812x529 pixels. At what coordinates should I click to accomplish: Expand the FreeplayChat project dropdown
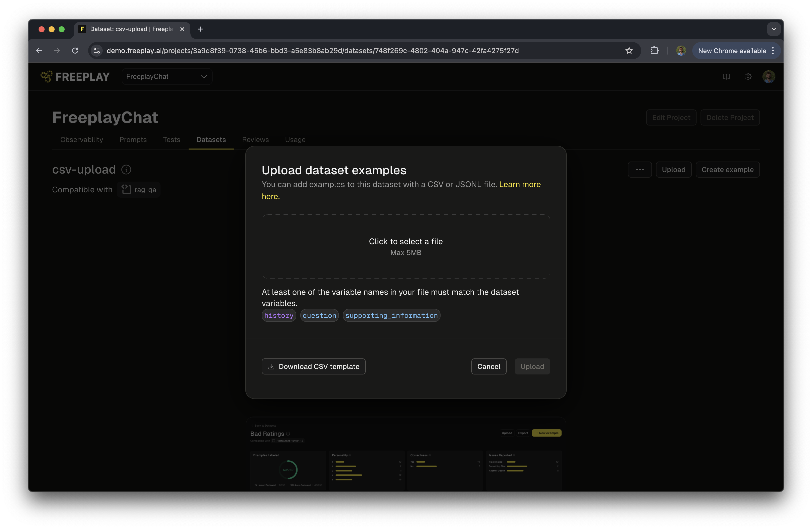[x=167, y=76]
